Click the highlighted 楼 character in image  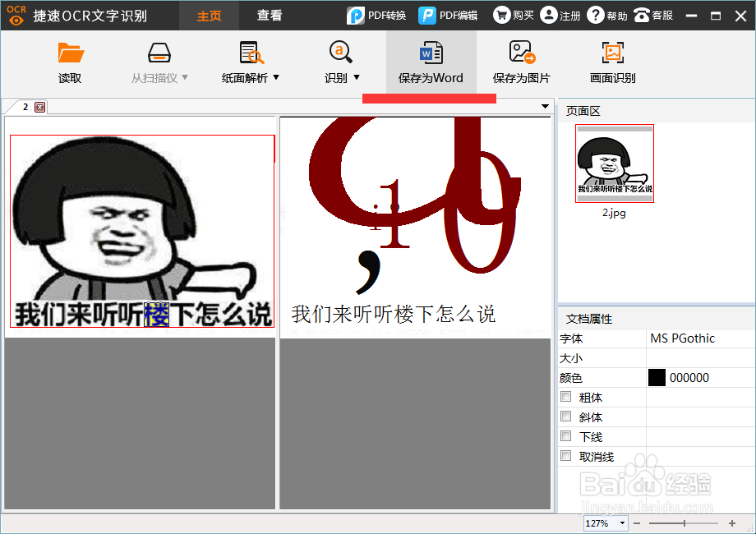point(157,315)
